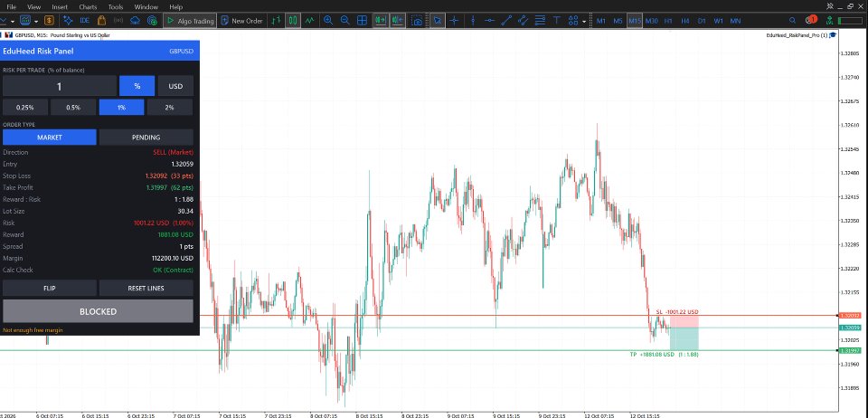The height and width of the screenshot is (418, 868).
Task: Zoom in on the chart
Action: pyautogui.click(x=327, y=21)
